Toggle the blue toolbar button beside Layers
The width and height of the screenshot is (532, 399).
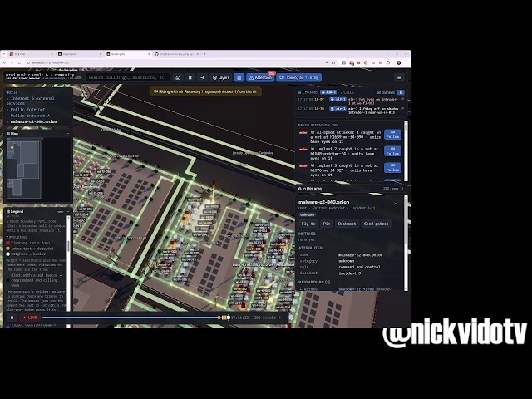[x=239, y=77]
